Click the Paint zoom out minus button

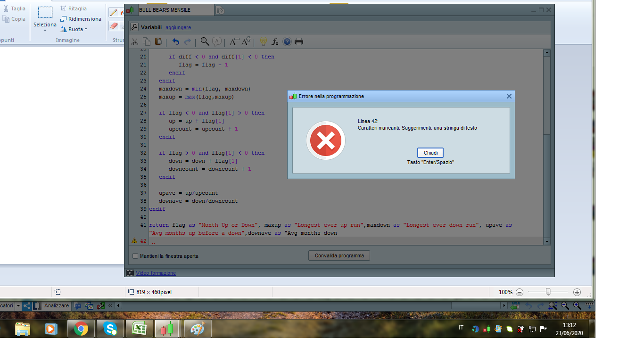click(x=520, y=292)
